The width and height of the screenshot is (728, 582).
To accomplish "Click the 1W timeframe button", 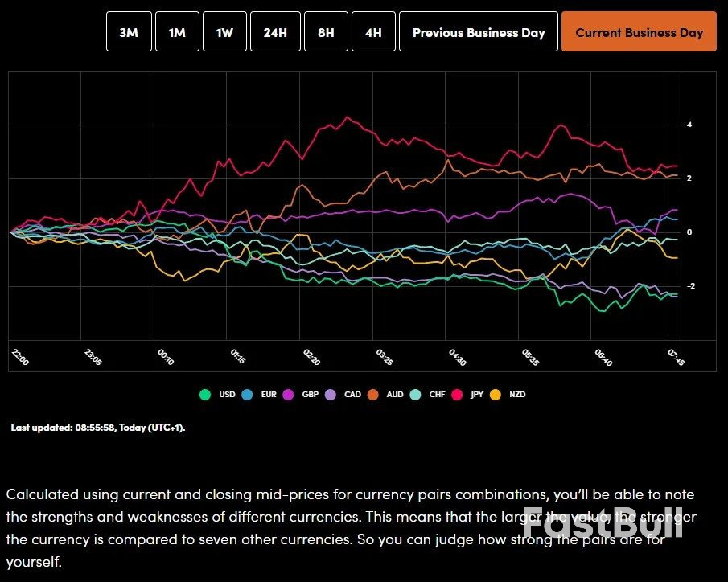I will pyautogui.click(x=224, y=31).
